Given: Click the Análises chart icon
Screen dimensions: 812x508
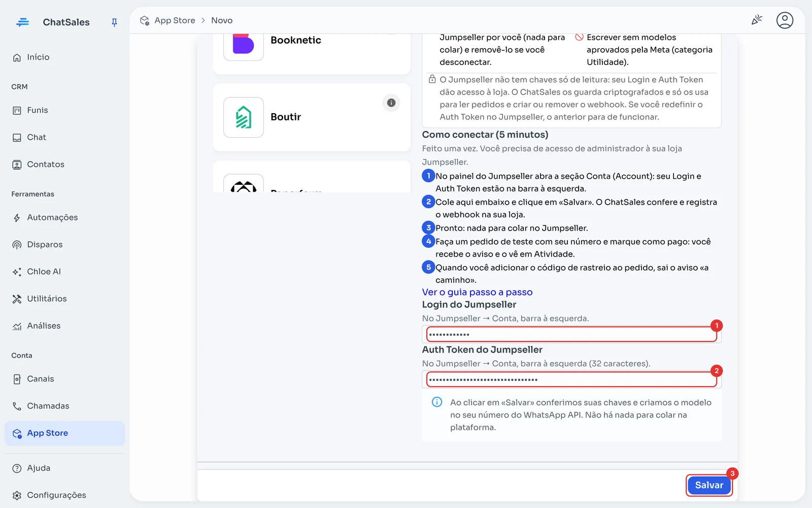Looking at the screenshot, I should tap(17, 326).
